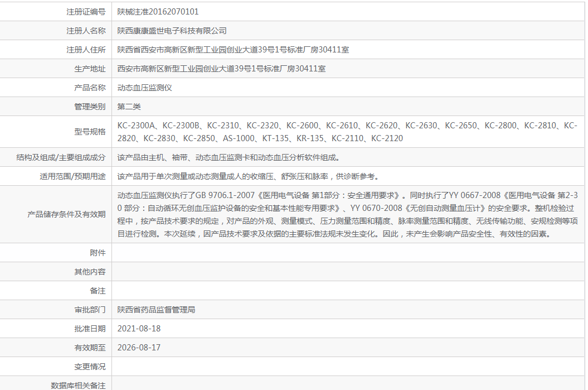The image size is (588, 390).
Task: Select the 其他内容 label
Action: tap(90, 272)
